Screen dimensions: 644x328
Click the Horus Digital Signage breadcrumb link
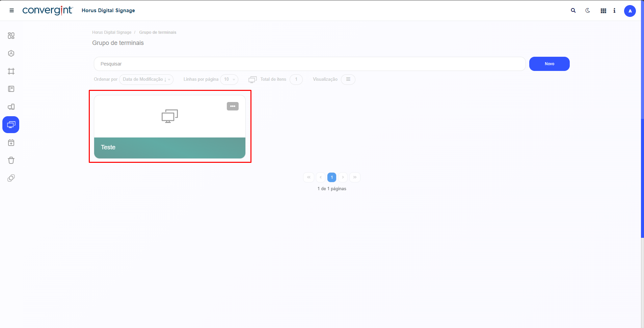pyautogui.click(x=112, y=32)
